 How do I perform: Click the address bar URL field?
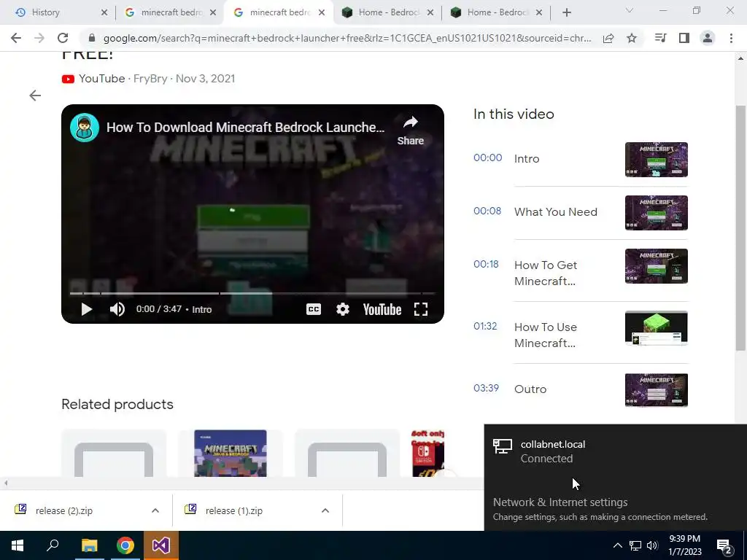click(x=347, y=38)
